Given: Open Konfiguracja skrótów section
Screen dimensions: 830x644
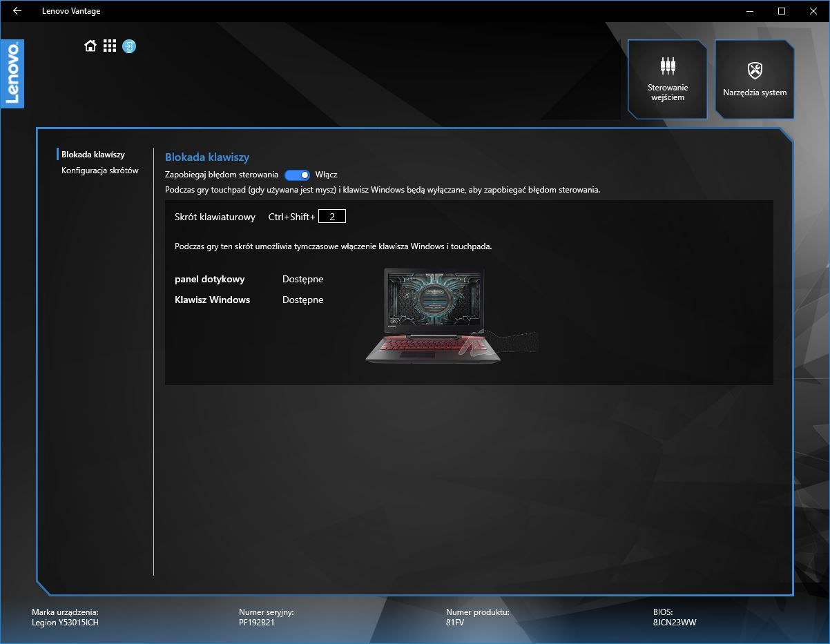Looking at the screenshot, I should pyautogui.click(x=99, y=170).
